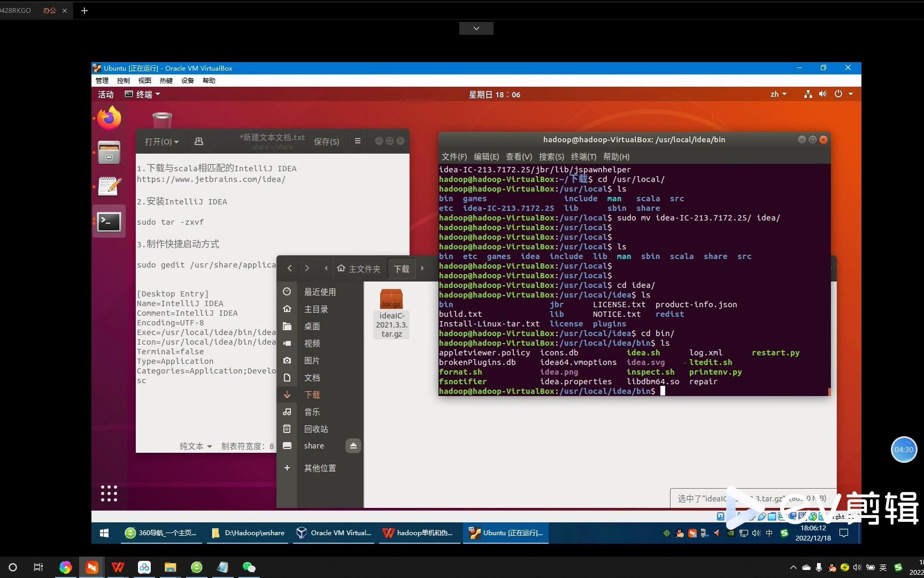Open share location in file sidebar
924x578 pixels.
pyautogui.click(x=313, y=446)
